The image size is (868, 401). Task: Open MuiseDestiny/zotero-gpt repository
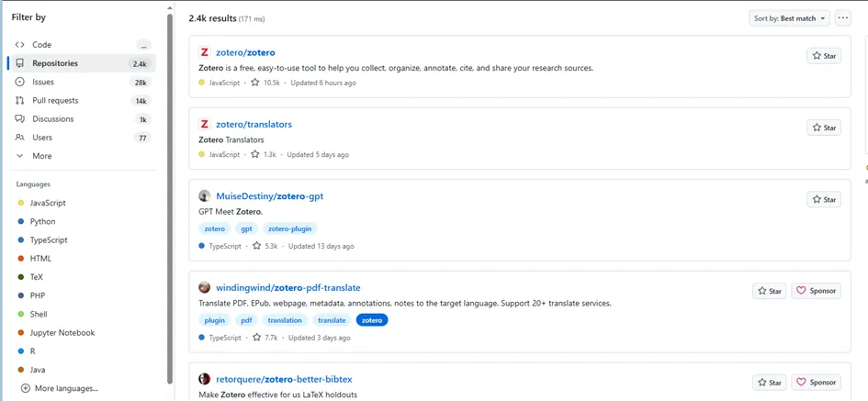270,196
